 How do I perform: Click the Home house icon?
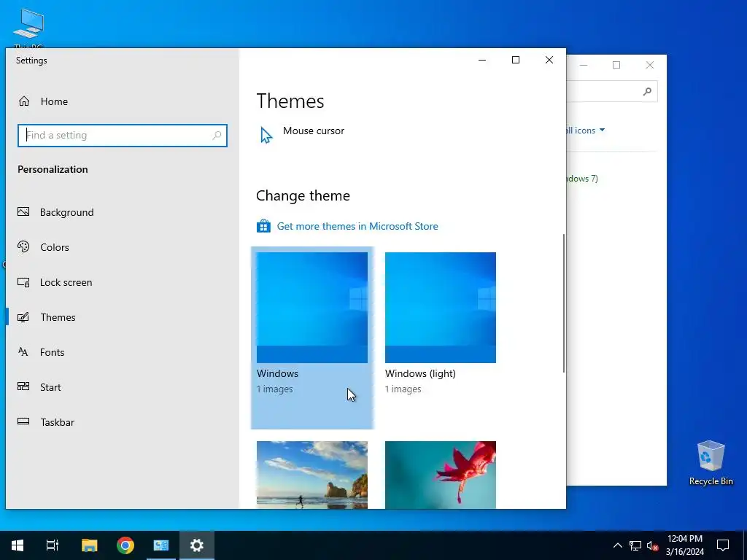(x=24, y=101)
